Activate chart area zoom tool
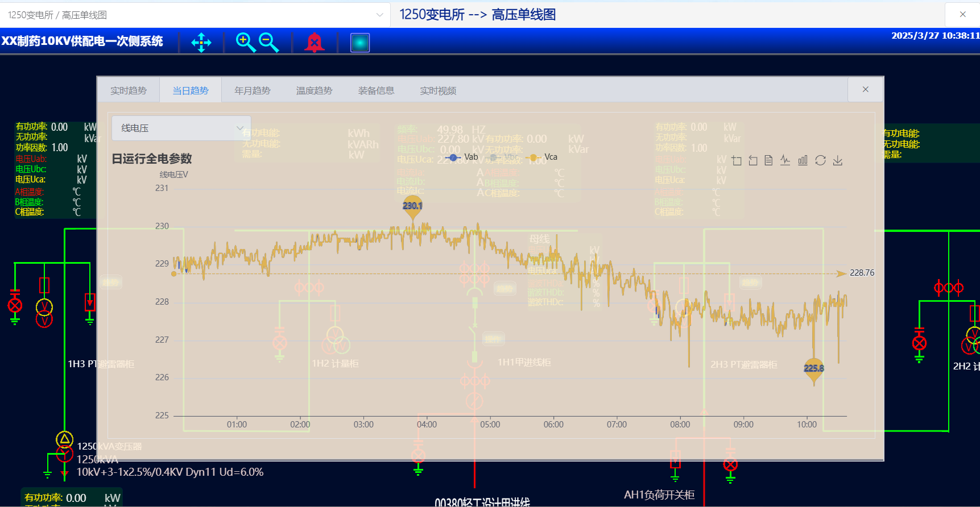Screen dimensions: 980x507 click(737, 161)
